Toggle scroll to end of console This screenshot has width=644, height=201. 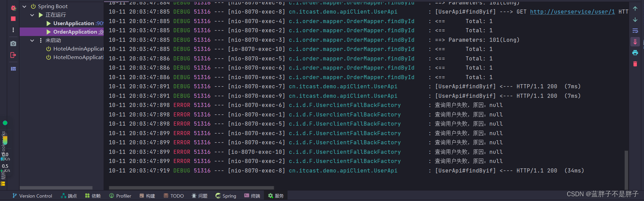pyautogui.click(x=635, y=42)
